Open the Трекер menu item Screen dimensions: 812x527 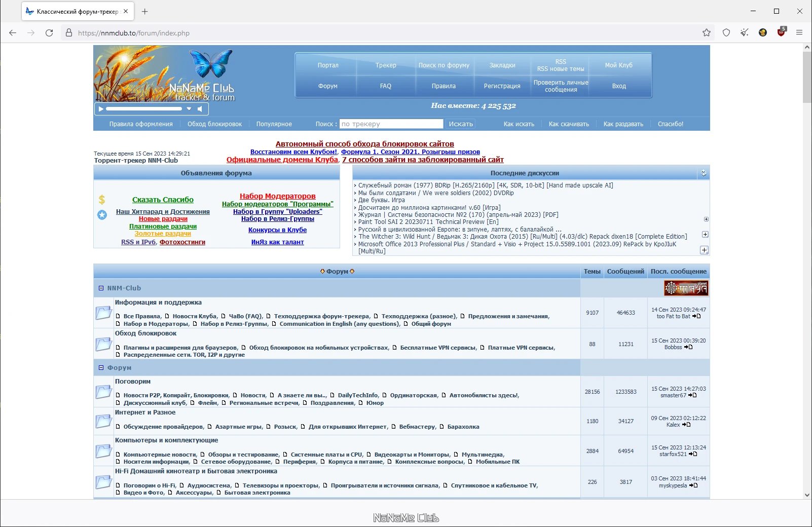[x=386, y=65]
